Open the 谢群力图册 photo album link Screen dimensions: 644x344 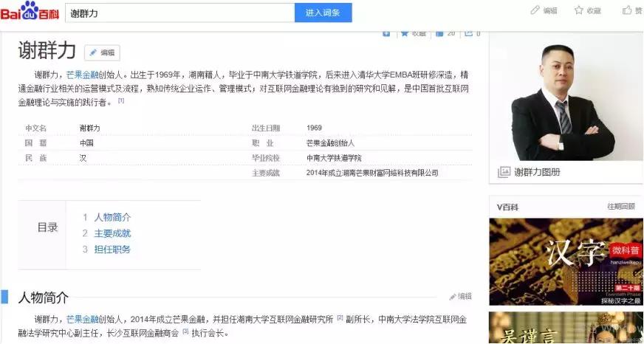(x=537, y=173)
